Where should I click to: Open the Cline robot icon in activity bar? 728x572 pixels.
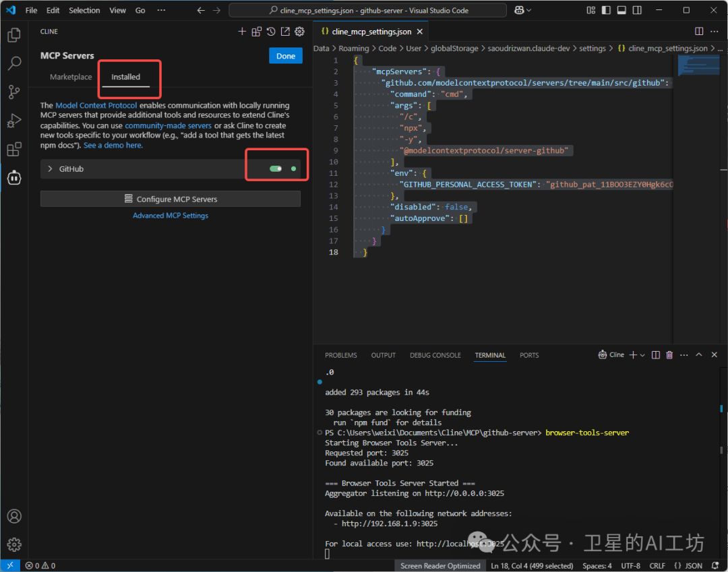14,177
